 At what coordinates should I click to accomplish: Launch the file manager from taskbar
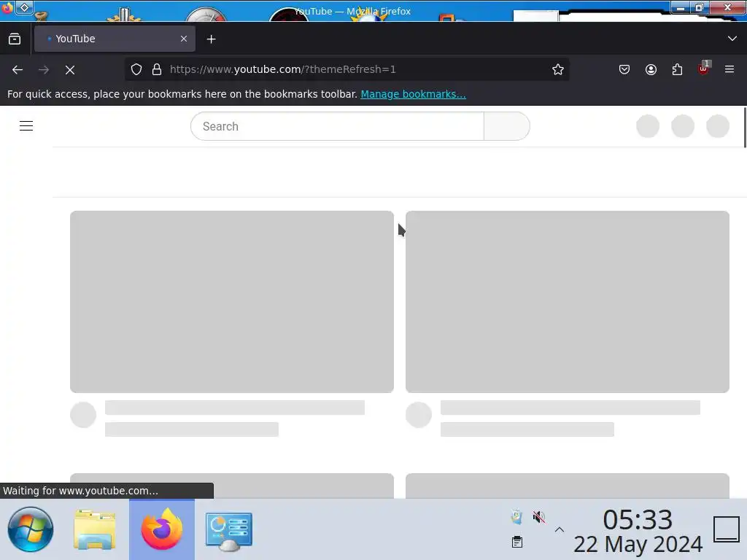click(95, 529)
